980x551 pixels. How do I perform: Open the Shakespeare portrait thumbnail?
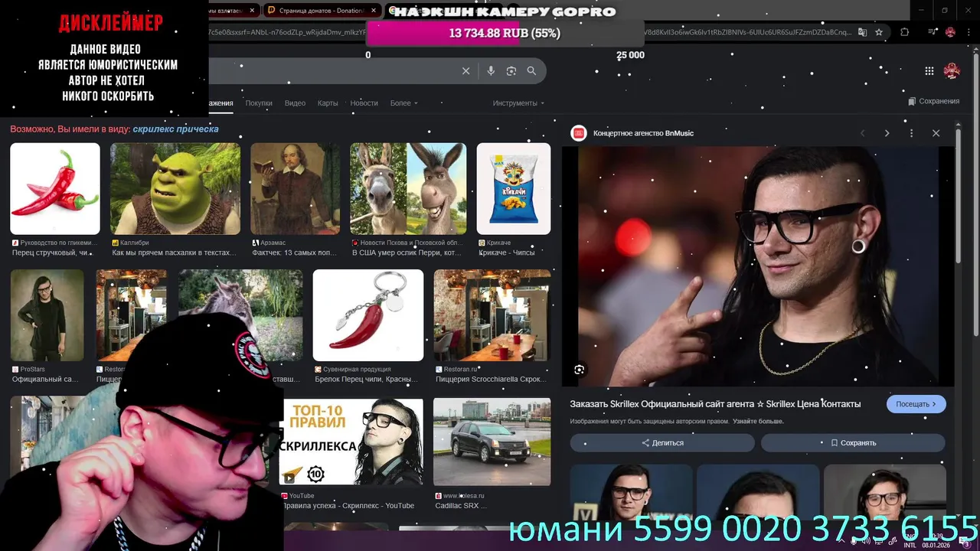296,189
